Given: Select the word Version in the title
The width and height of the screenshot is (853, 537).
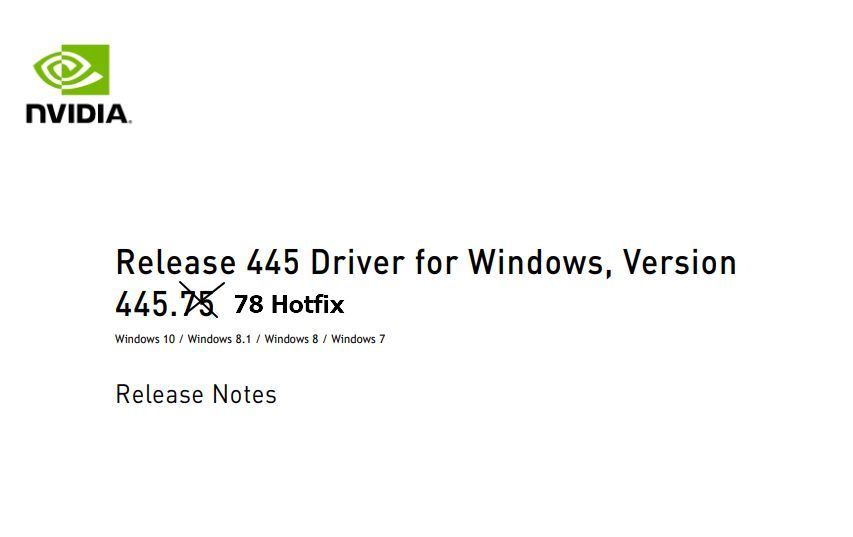Looking at the screenshot, I should (679, 263).
